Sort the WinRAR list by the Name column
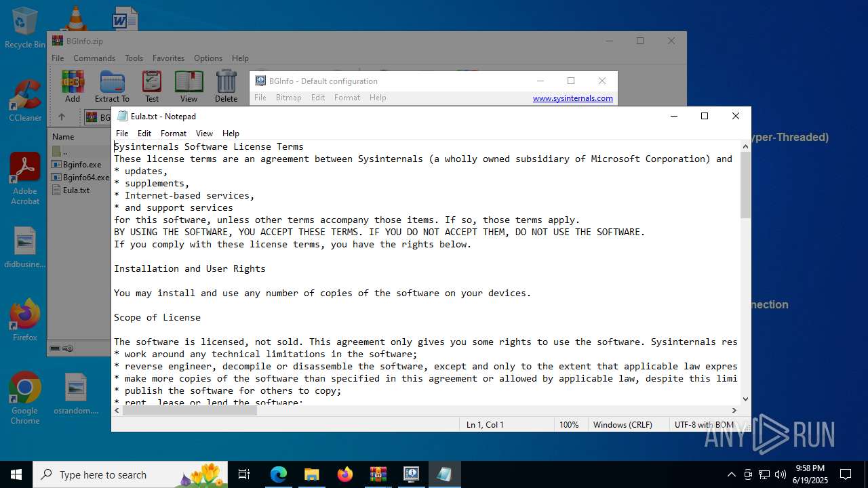 tap(63, 136)
